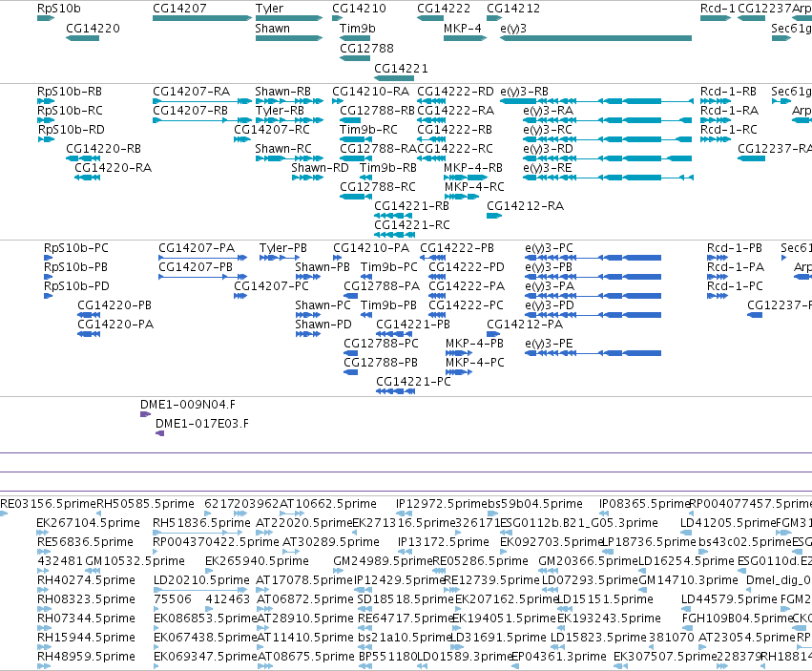The height and width of the screenshot is (671, 812).
Task: Click transcript e(y)3-RB
Action: [524, 92]
